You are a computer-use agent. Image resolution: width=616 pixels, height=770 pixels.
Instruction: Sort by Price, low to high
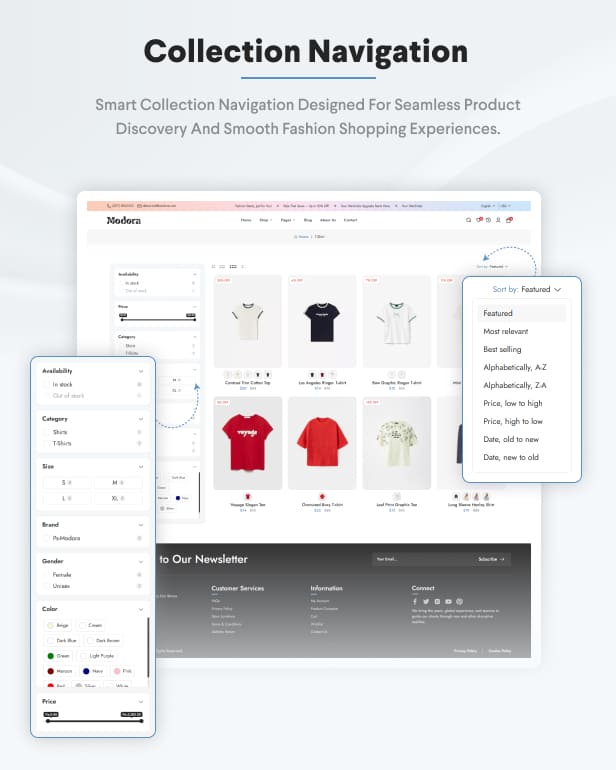click(x=513, y=403)
